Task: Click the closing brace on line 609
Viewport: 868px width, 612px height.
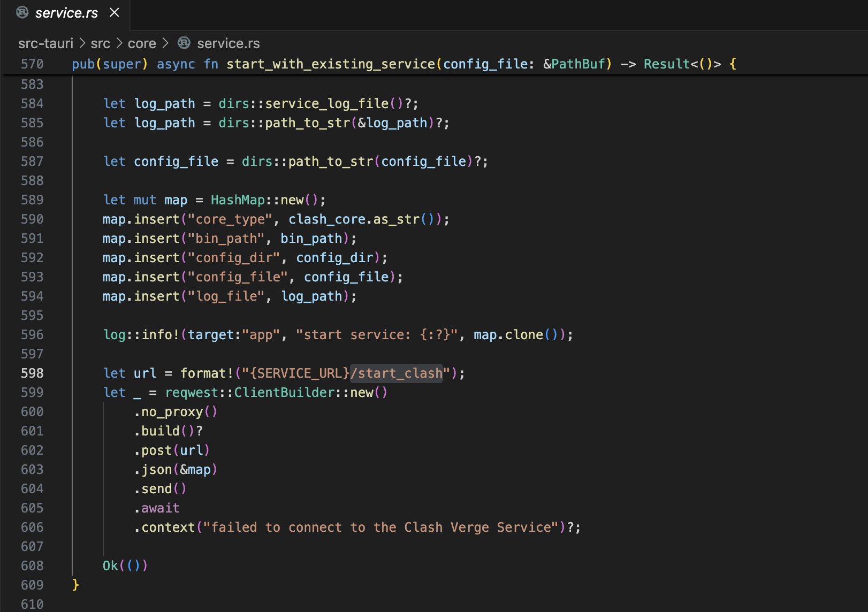Action: pos(75,585)
